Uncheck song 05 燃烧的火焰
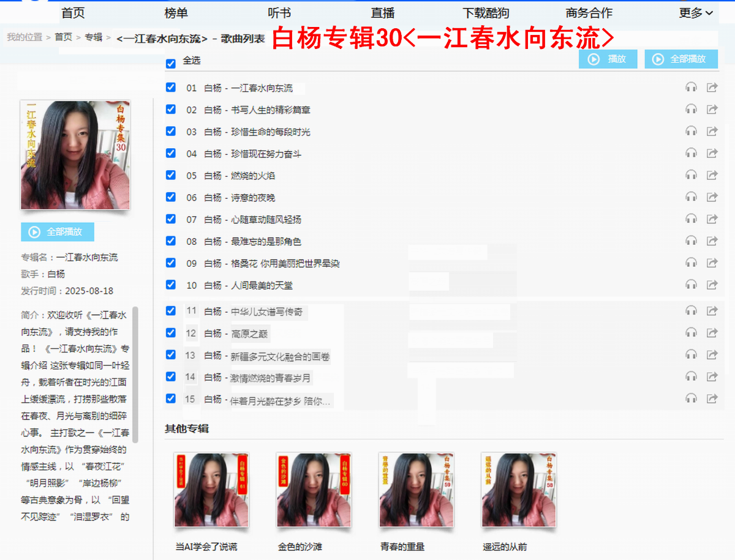 click(x=171, y=175)
